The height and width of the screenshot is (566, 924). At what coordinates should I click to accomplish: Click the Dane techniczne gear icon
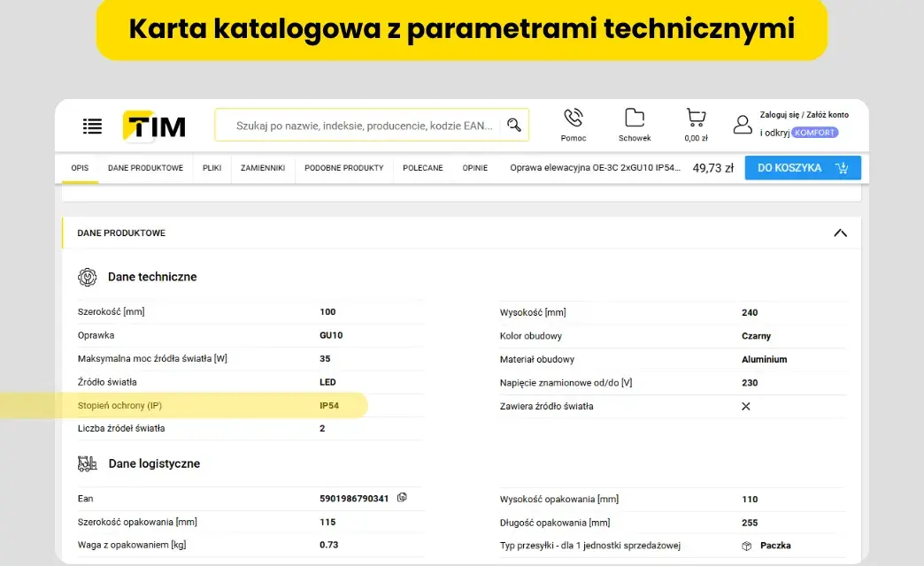point(88,277)
